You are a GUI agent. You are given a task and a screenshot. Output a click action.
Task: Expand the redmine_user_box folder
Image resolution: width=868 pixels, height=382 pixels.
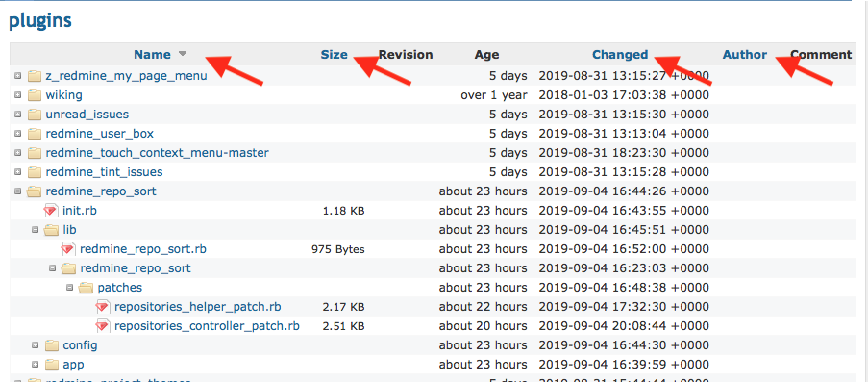(x=17, y=134)
